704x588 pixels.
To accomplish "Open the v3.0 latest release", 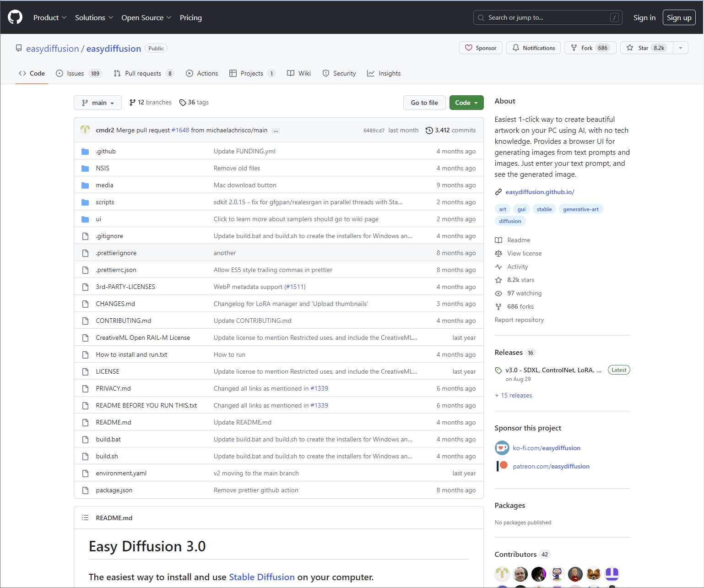I will pyautogui.click(x=553, y=370).
